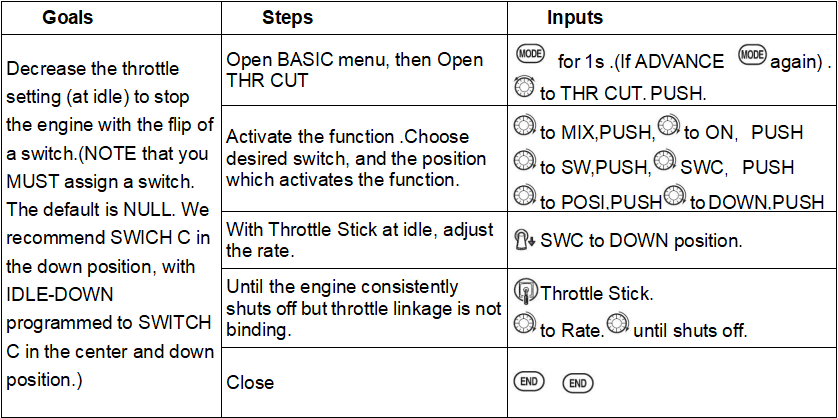
Task: Select the "Close" step cell text
Action: pos(250,382)
